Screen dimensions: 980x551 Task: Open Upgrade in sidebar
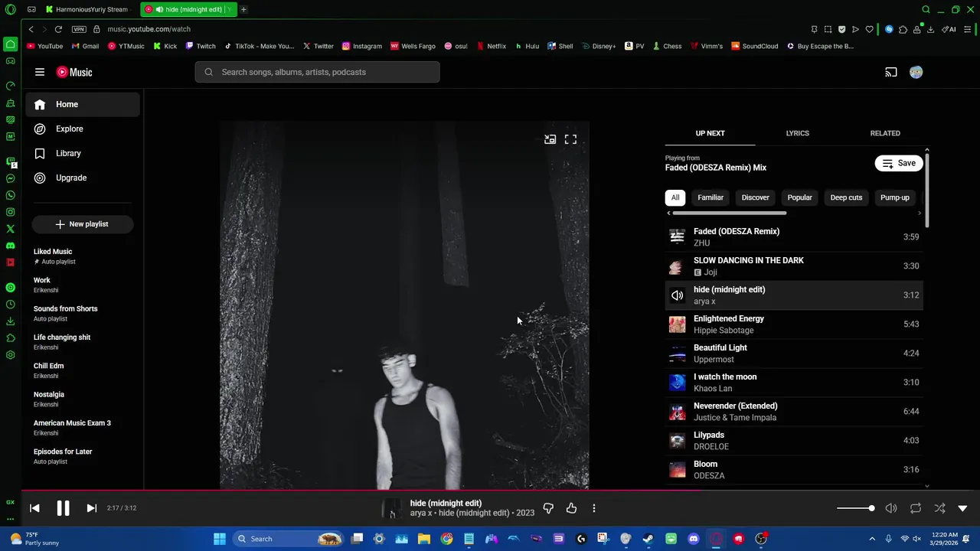click(83, 178)
